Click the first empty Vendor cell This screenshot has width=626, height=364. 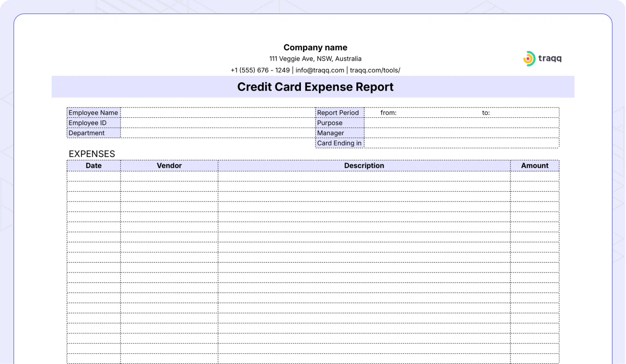click(x=169, y=177)
